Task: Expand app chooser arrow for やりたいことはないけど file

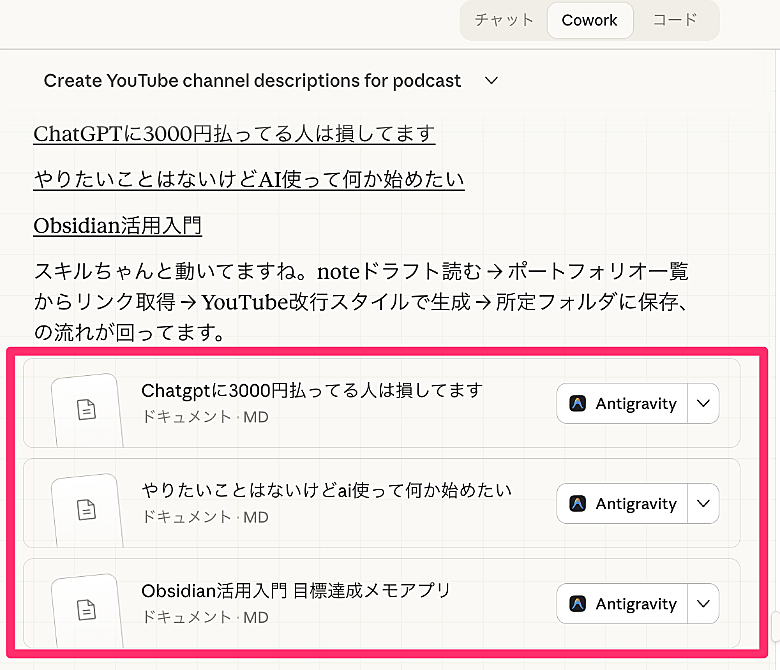Action: point(703,504)
